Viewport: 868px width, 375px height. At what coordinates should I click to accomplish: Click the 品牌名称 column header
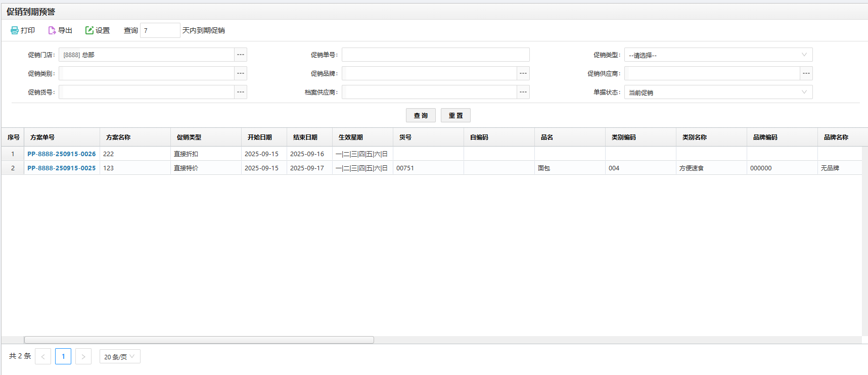click(840, 137)
